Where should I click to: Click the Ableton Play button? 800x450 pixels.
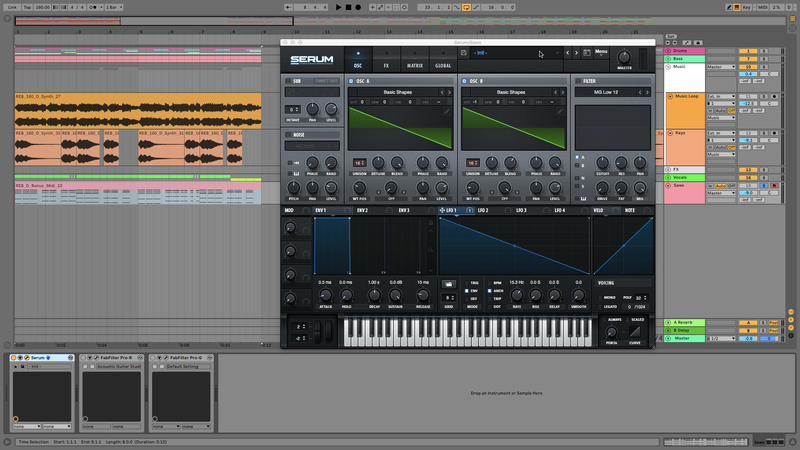tap(338, 7)
